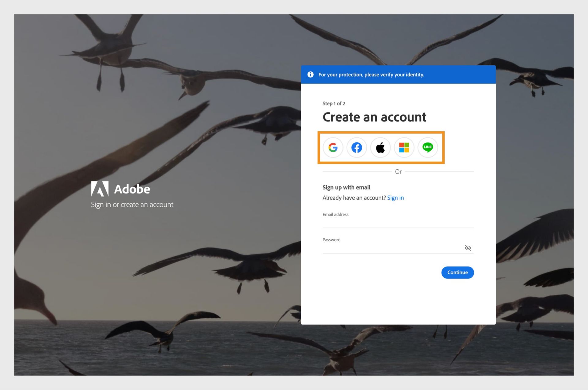Click the 'Sign up with email' heading
Screen dimensions: 588x390
(346, 187)
